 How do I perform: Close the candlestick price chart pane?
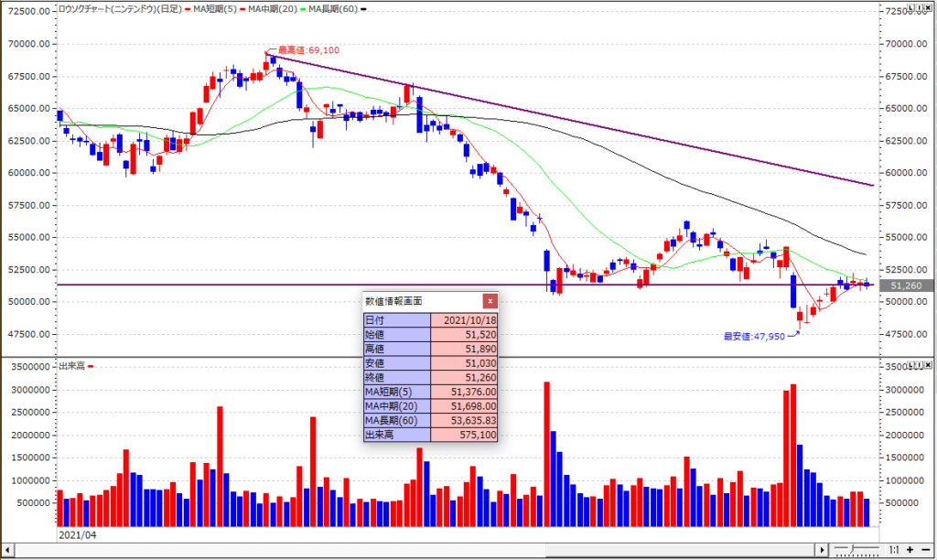click(x=929, y=7)
